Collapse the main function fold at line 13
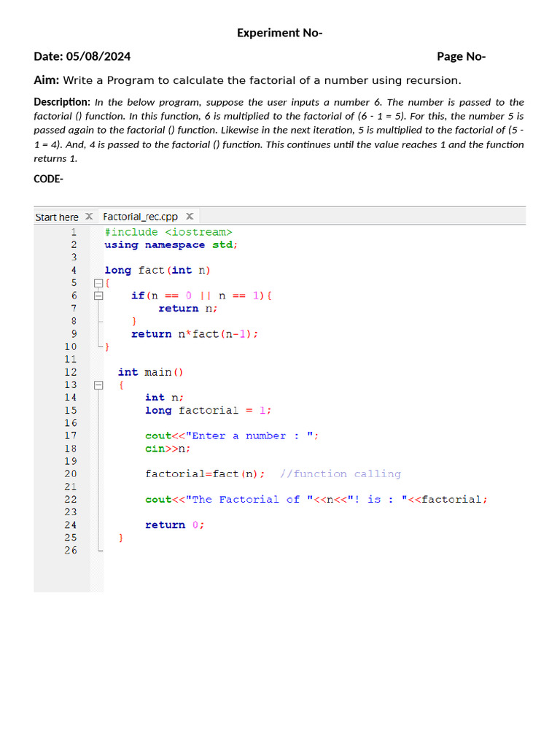Screen dimensions: 560x747 pos(98,385)
